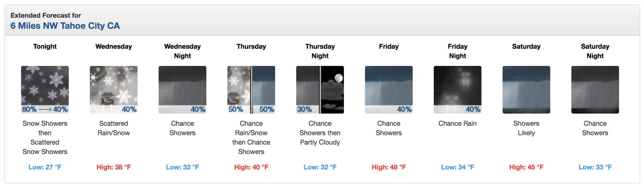Select the High: 45 °F Saturday temperature
The width and height of the screenshot is (644, 185).
[x=526, y=167]
